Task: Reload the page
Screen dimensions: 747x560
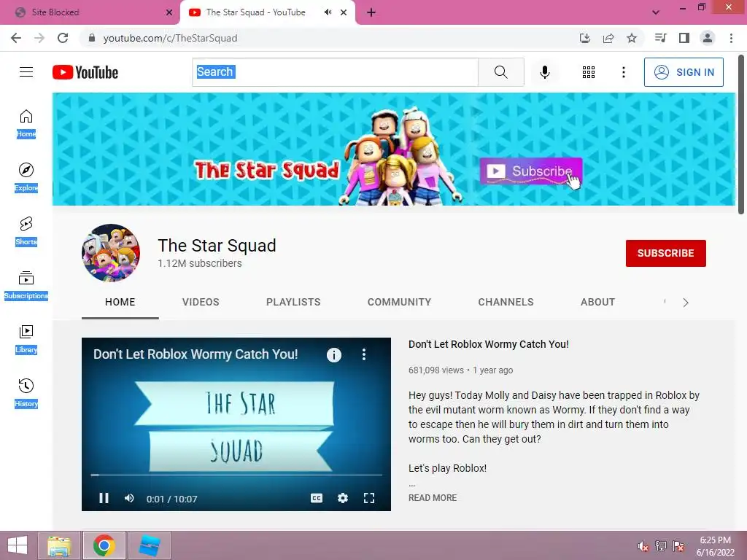Action: click(63, 38)
